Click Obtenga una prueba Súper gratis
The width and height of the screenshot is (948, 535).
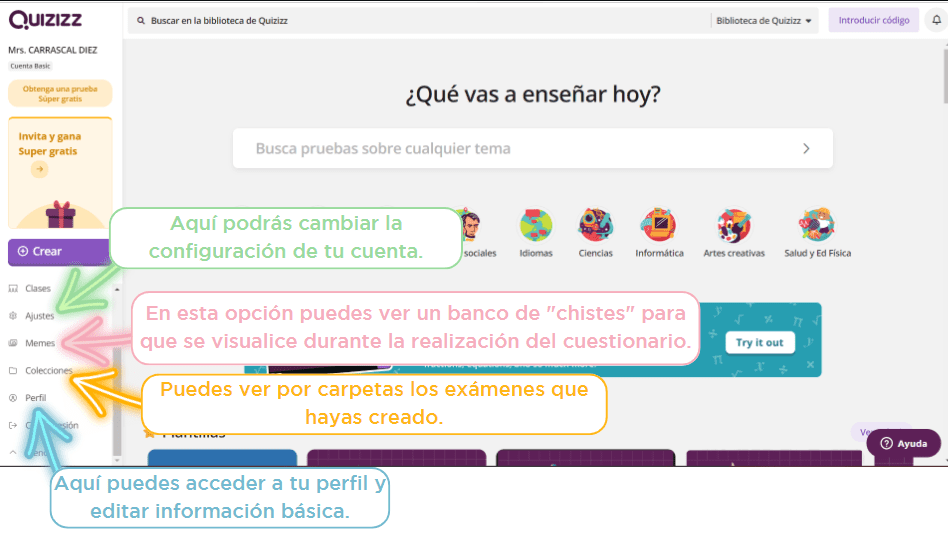tap(60, 94)
